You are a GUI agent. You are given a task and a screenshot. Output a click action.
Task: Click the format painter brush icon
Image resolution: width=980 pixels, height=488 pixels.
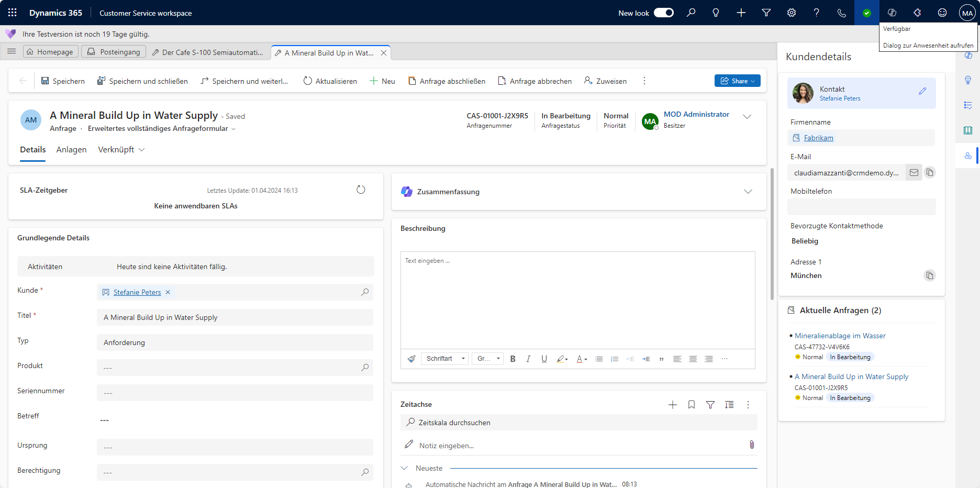tap(411, 359)
